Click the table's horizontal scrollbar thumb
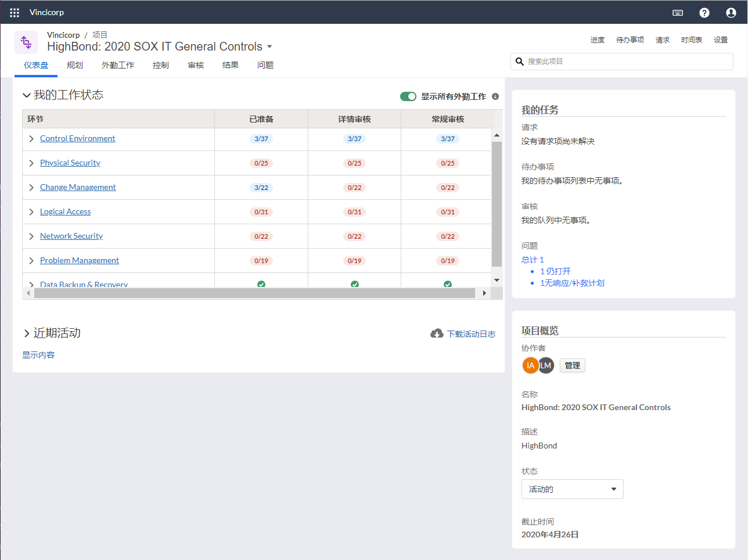The image size is (748, 560). 254,293
